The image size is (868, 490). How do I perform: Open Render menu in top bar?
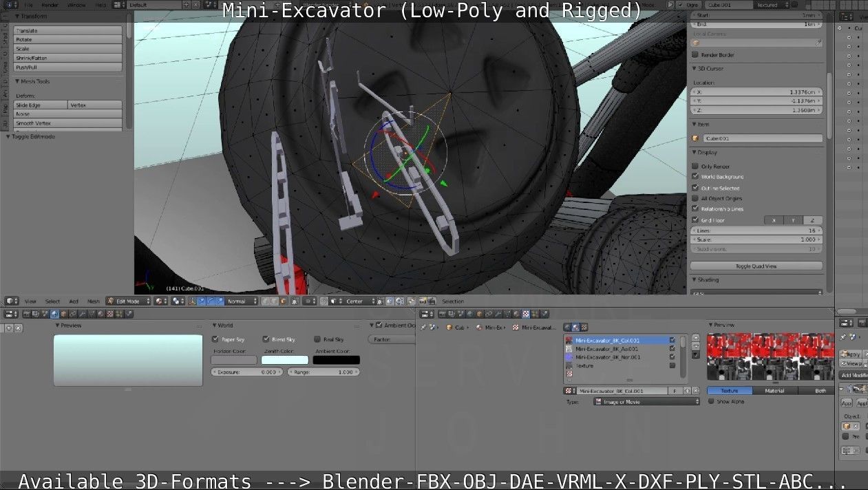[x=50, y=5]
